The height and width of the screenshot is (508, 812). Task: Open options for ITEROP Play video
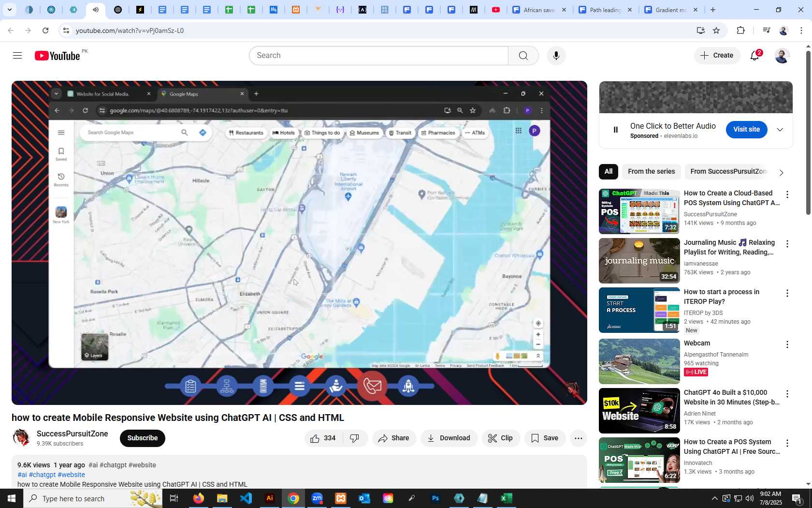point(787,293)
